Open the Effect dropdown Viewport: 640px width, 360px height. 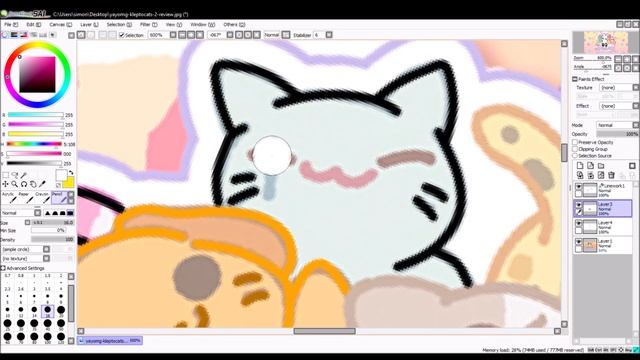click(619, 106)
